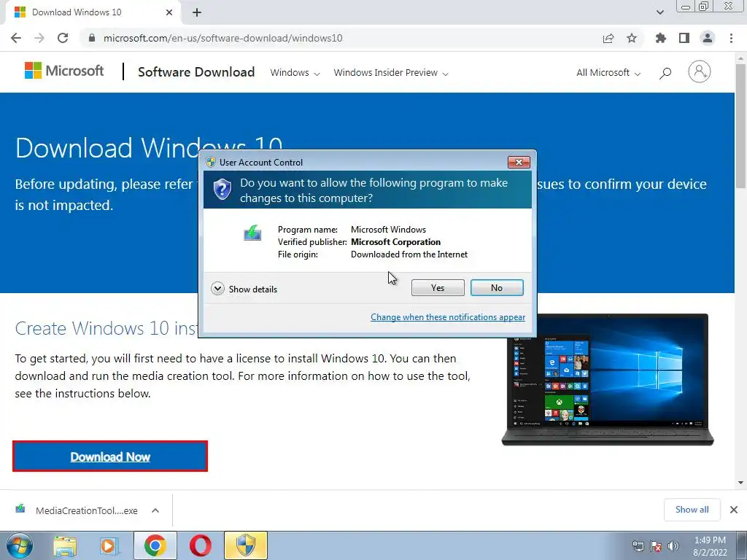Click the share page icon in address bar
747x560 pixels.
click(608, 38)
